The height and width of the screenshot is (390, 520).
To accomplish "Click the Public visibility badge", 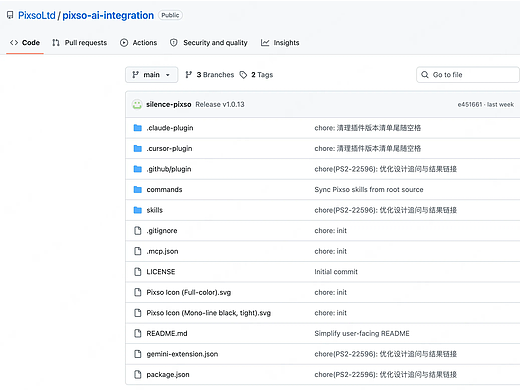I will coord(170,15).
